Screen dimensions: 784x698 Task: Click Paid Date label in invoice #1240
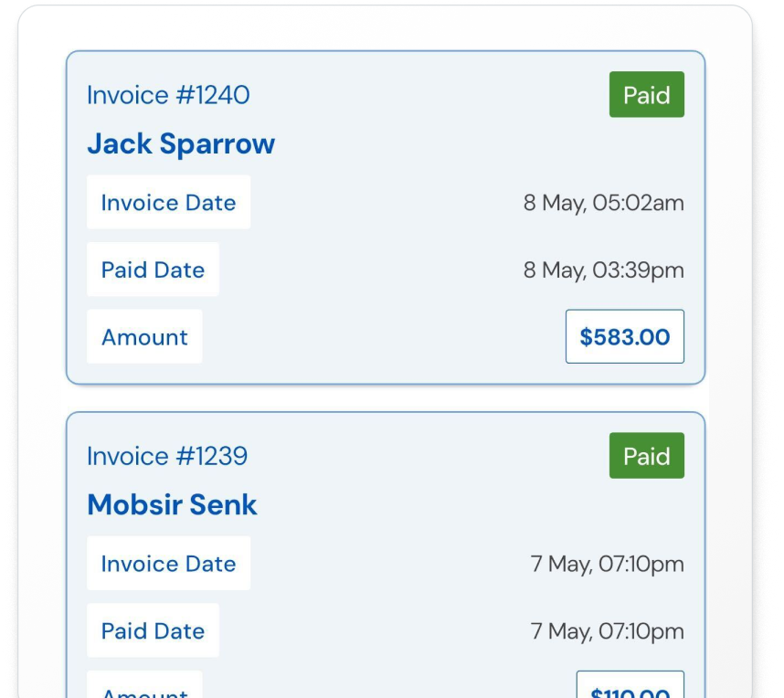pyautogui.click(x=153, y=270)
